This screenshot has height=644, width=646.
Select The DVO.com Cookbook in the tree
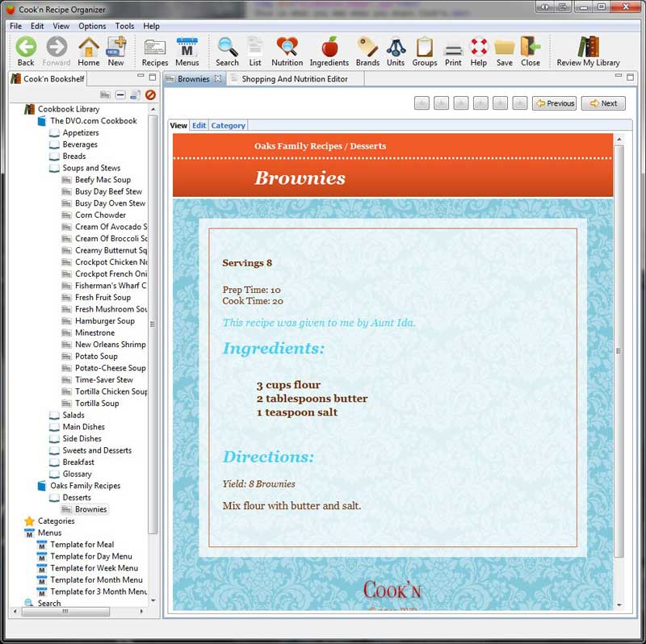pyautogui.click(x=94, y=120)
